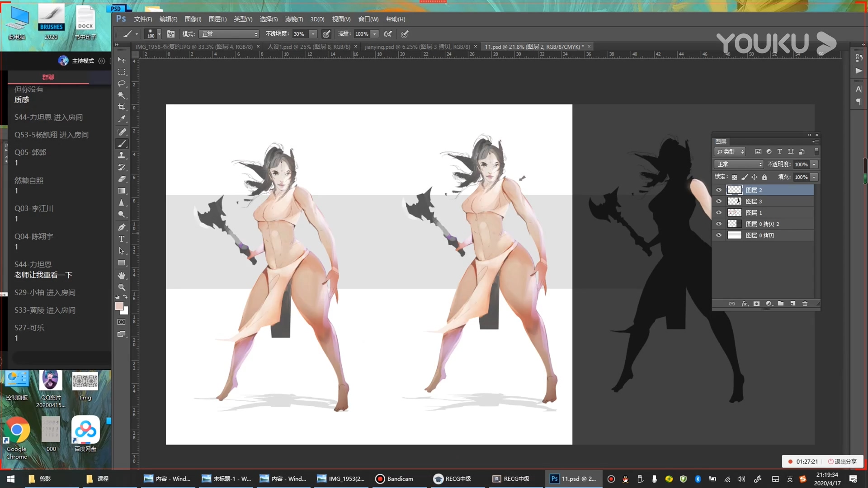Open opacity 30% slider dropdown arrow
The image size is (868, 488).
click(x=313, y=34)
